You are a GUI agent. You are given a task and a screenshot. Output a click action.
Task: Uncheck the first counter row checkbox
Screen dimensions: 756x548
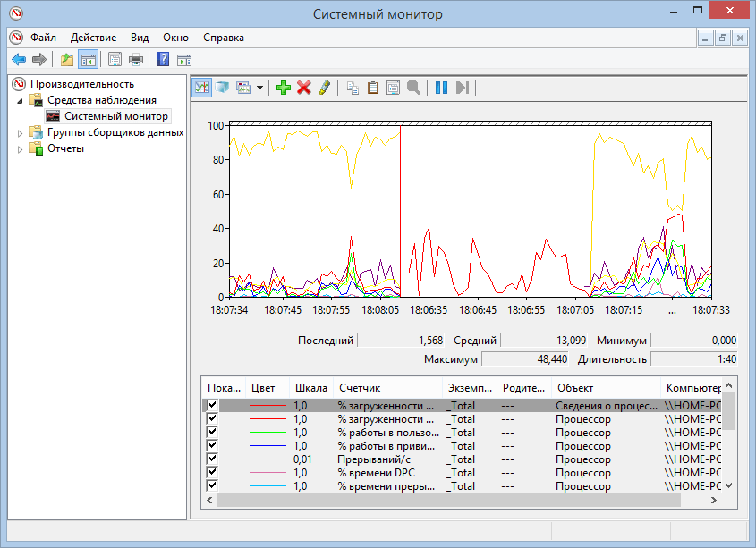(213, 405)
